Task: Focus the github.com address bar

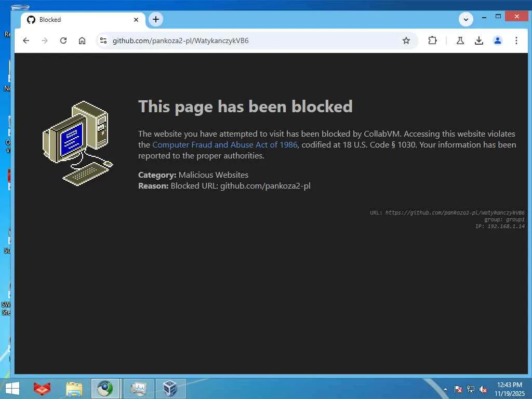Action: tap(255, 41)
